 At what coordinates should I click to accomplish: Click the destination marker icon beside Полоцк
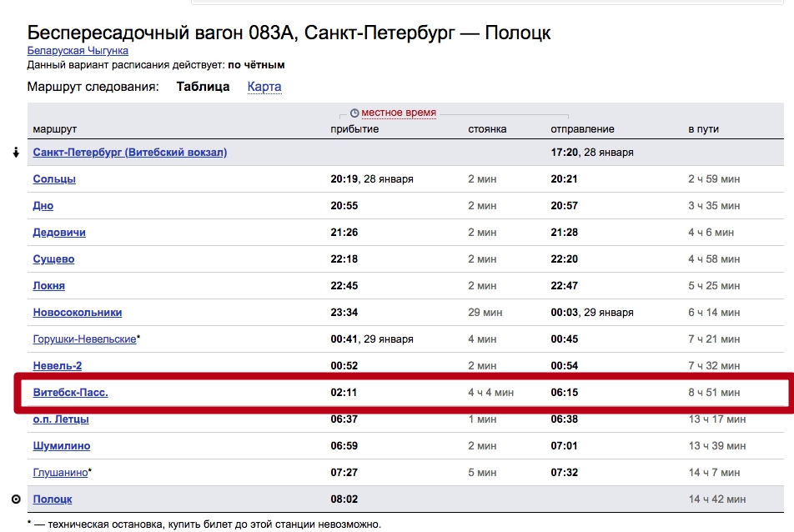click(16, 499)
